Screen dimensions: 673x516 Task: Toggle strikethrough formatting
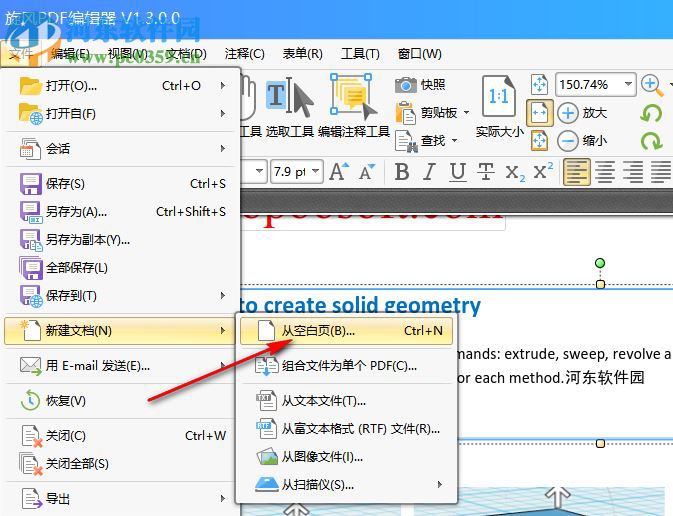pyautogui.click(x=485, y=172)
